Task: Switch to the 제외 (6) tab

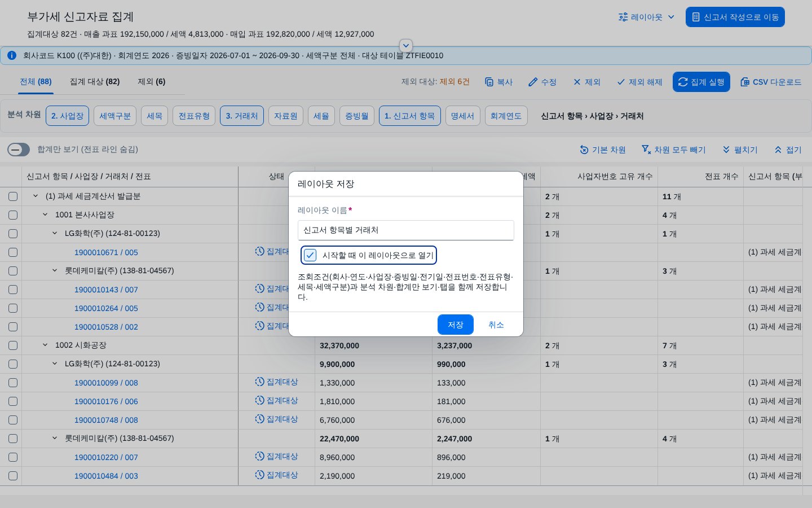Action: point(152,81)
